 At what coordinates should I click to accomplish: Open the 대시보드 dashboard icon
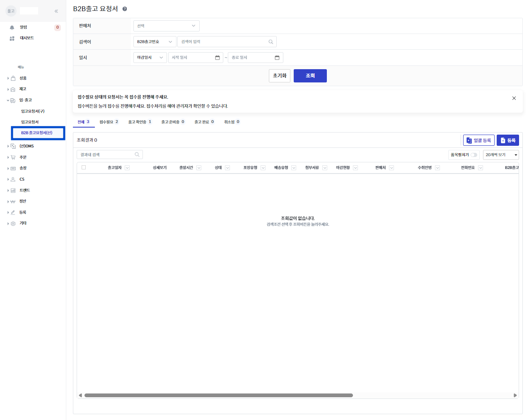(x=12, y=38)
